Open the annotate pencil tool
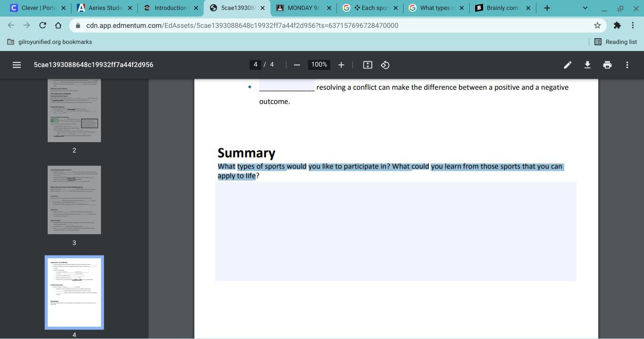Screen dimensions: 644x339 pos(568,65)
